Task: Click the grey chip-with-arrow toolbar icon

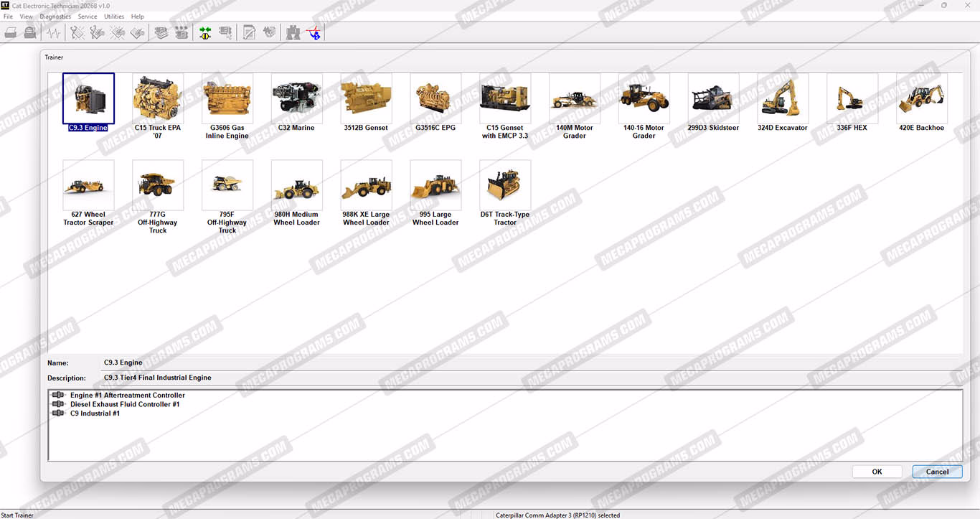Action: [225, 32]
